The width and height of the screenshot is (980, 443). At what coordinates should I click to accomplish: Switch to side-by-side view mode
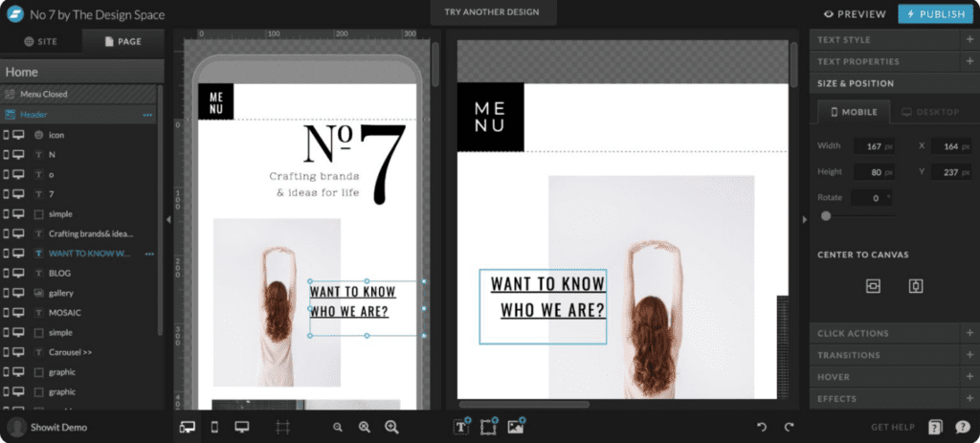point(187,428)
